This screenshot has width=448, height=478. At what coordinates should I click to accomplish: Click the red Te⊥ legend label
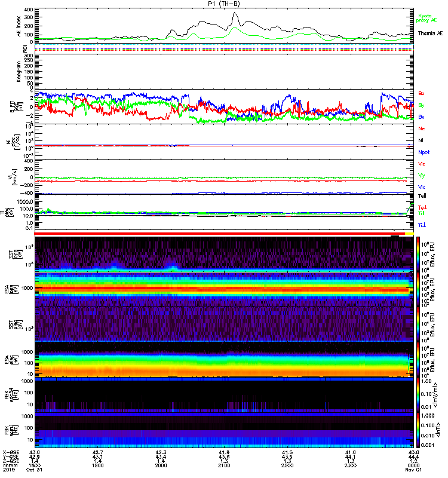(422, 207)
